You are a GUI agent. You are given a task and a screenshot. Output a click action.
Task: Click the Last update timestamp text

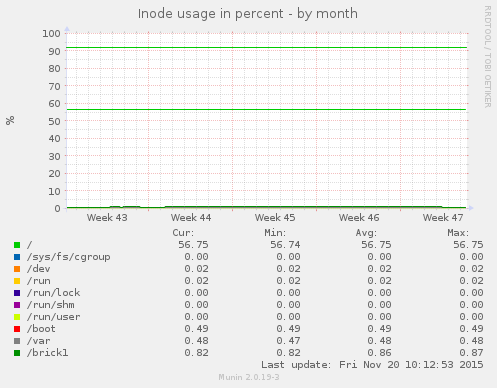tap(372, 365)
